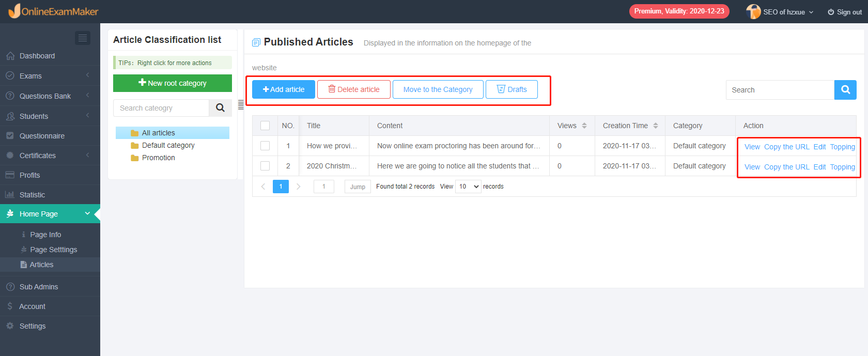Viewport: 868px width, 356px height.
Task: Check the checkbox for article row 1
Action: pos(265,146)
